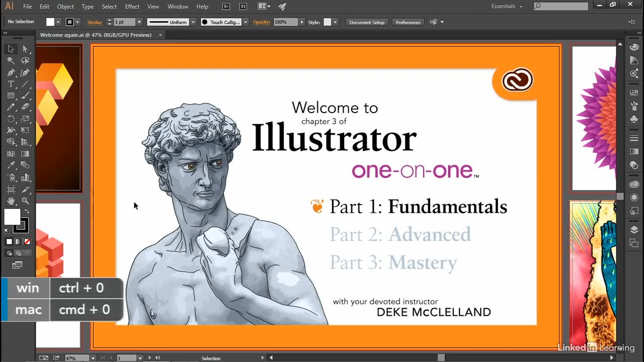Open the Creative Cloud Libraries panel icon
Image resolution: width=644 pixels, height=362 pixels.
tap(634, 185)
